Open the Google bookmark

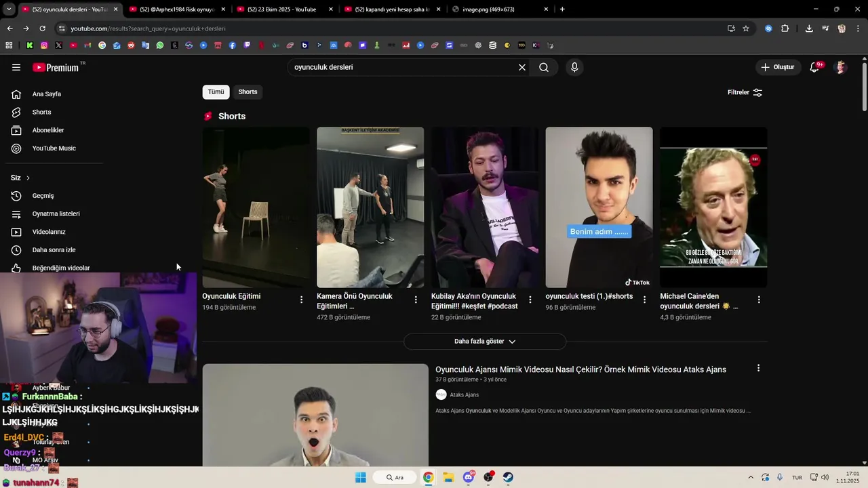click(x=102, y=45)
